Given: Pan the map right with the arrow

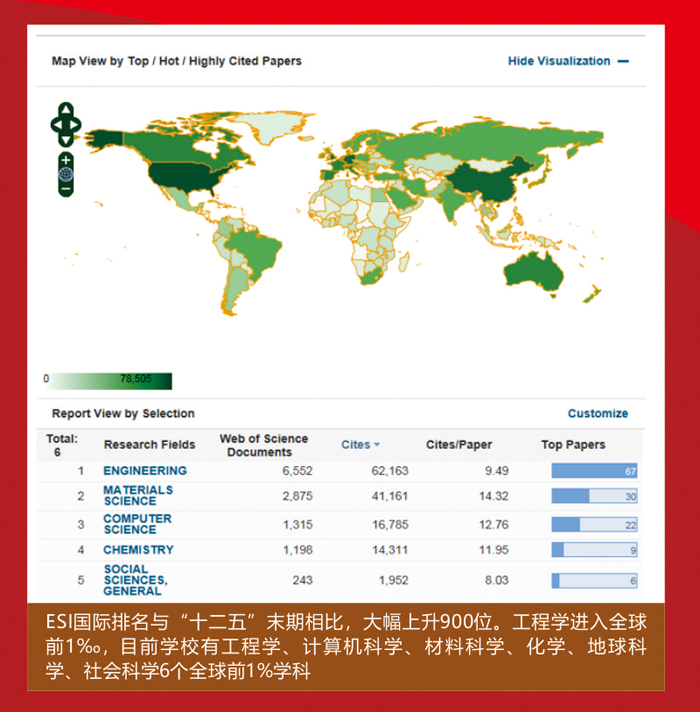Looking at the screenshot, I should [75, 124].
